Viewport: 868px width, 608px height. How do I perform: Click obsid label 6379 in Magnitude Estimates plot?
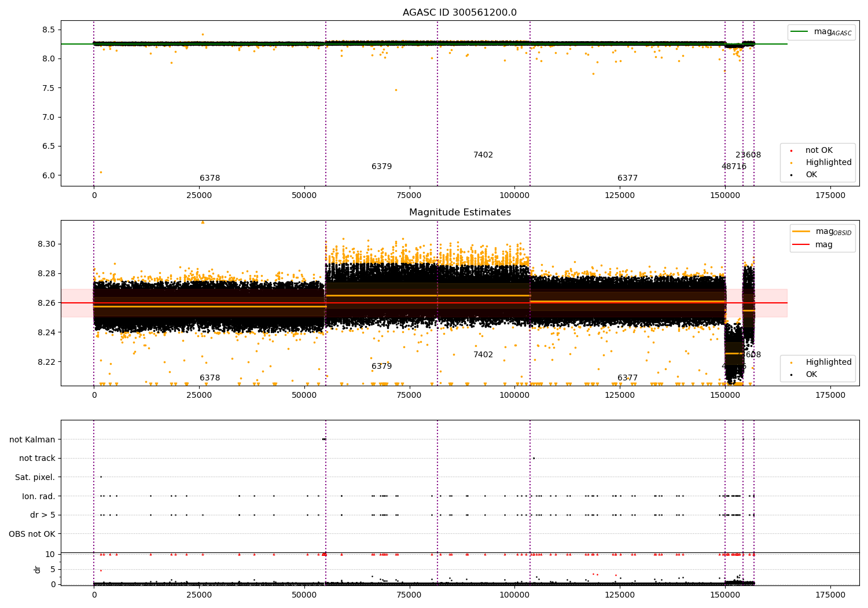click(381, 367)
